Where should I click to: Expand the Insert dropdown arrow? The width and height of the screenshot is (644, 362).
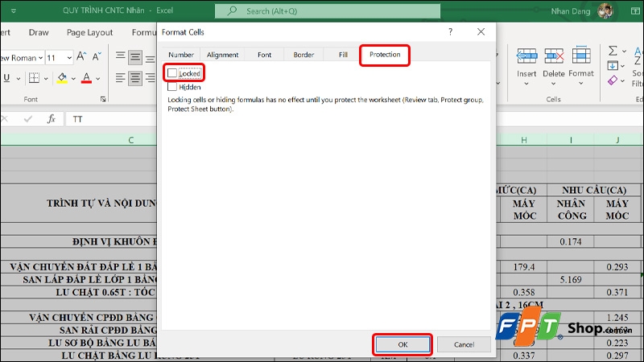(526, 84)
